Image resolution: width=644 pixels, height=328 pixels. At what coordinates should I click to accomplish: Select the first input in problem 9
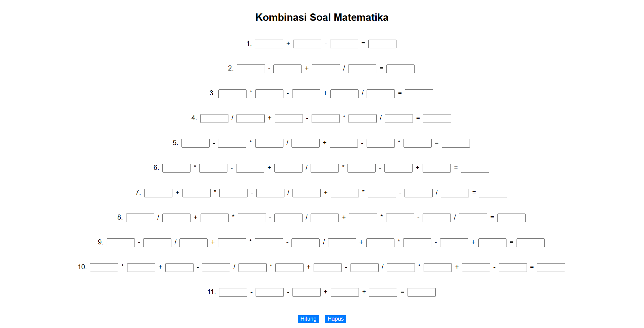[121, 243]
